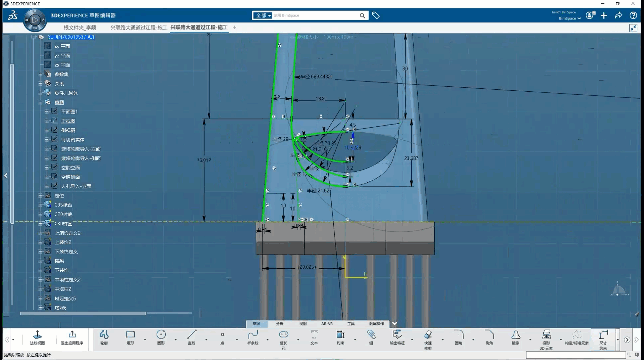Click inside the search input field

[315, 16]
